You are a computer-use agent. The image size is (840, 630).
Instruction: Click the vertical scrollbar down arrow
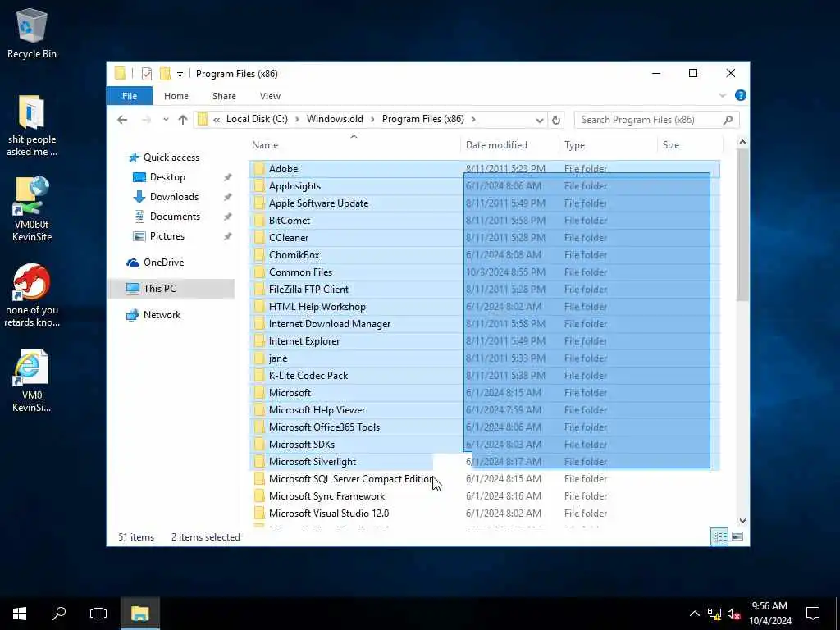coord(742,521)
